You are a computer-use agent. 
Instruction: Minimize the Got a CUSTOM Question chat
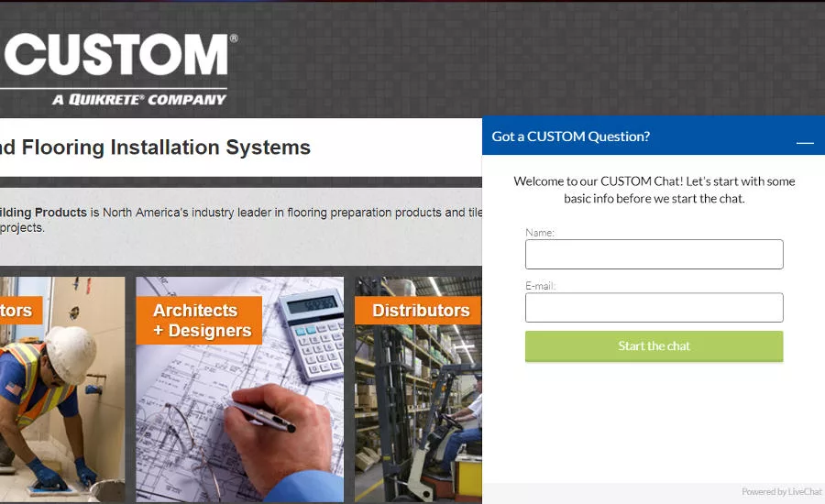pyautogui.click(x=805, y=142)
